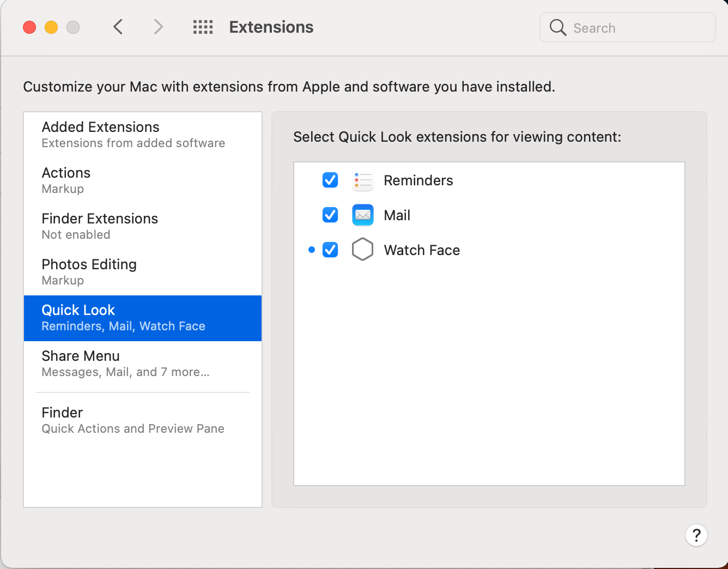The height and width of the screenshot is (569, 728).
Task: Click the Watch Face hexagon icon
Action: (362, 250)
